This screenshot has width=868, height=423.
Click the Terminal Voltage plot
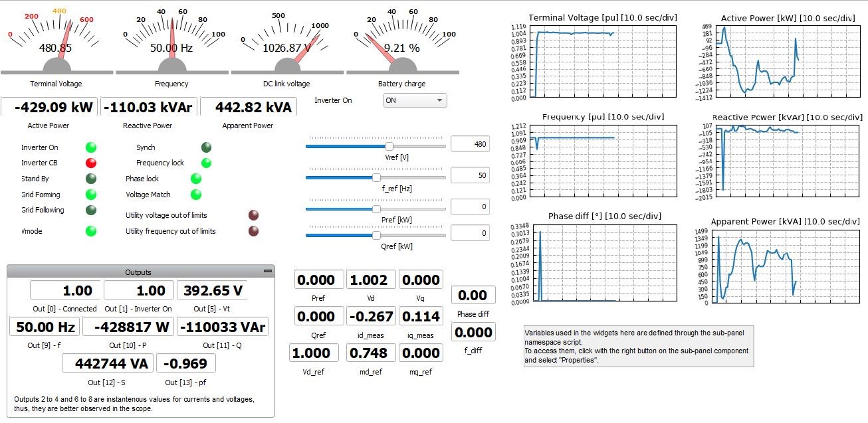click(601, 61)
